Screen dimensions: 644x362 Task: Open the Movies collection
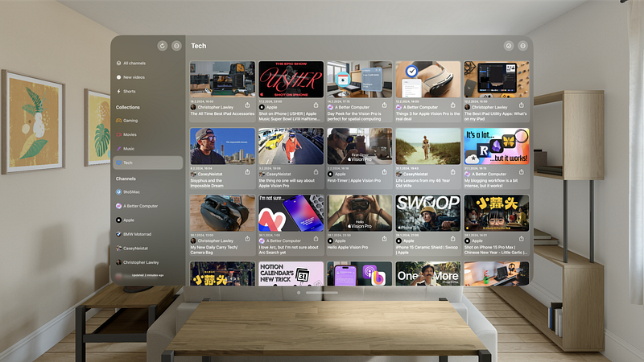click(x=148, y=134)
